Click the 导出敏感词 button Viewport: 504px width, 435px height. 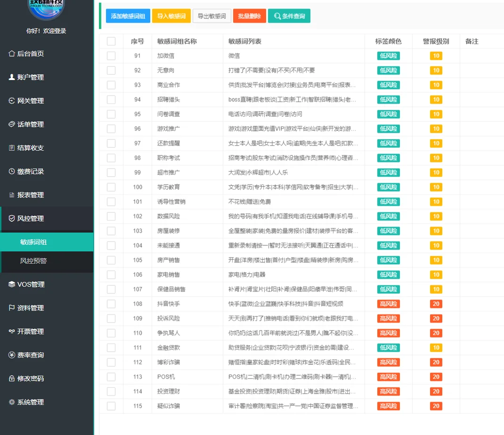pos(212,16)
